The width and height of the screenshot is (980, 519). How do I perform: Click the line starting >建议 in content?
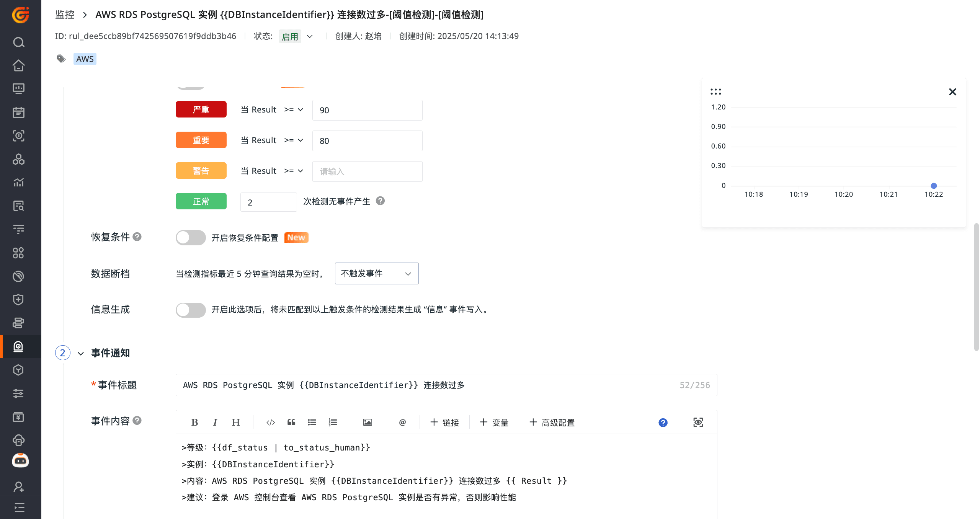[349, 497]
